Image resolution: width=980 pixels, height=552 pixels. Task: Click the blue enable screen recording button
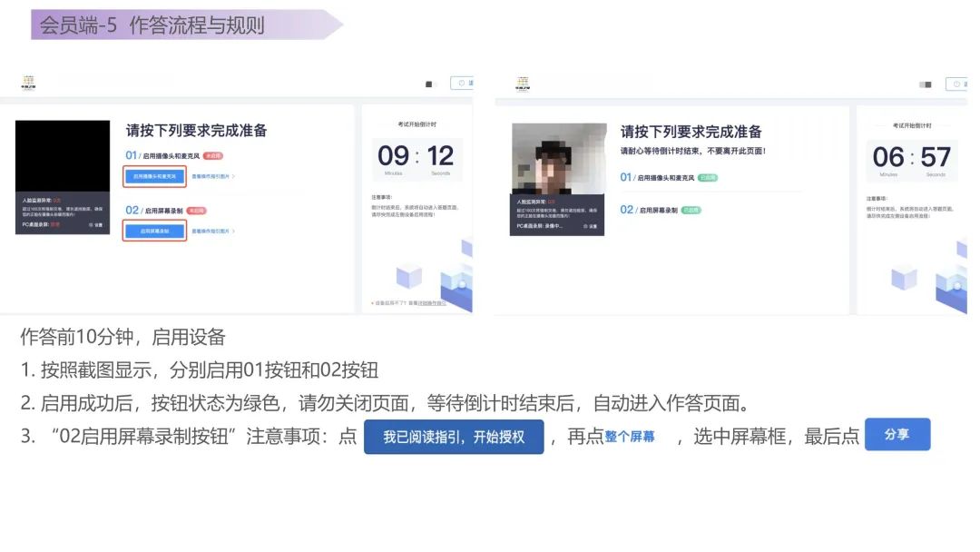[x=154, y=232]
